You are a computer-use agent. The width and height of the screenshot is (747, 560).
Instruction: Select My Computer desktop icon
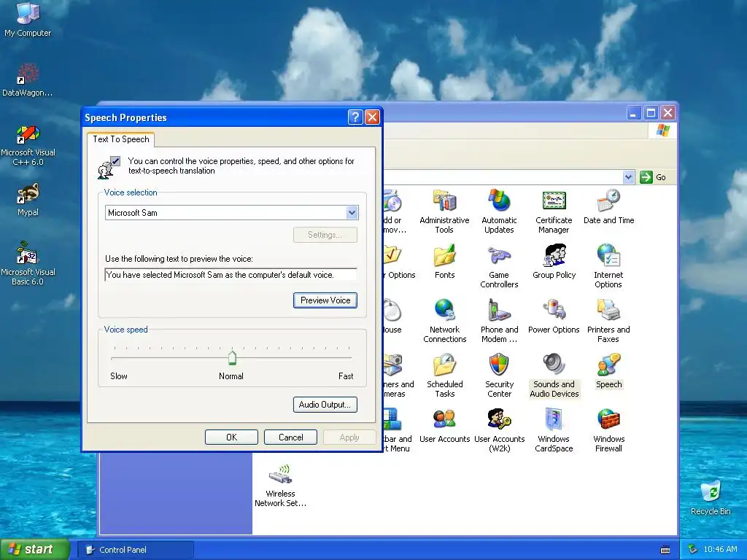pos(28,20)
